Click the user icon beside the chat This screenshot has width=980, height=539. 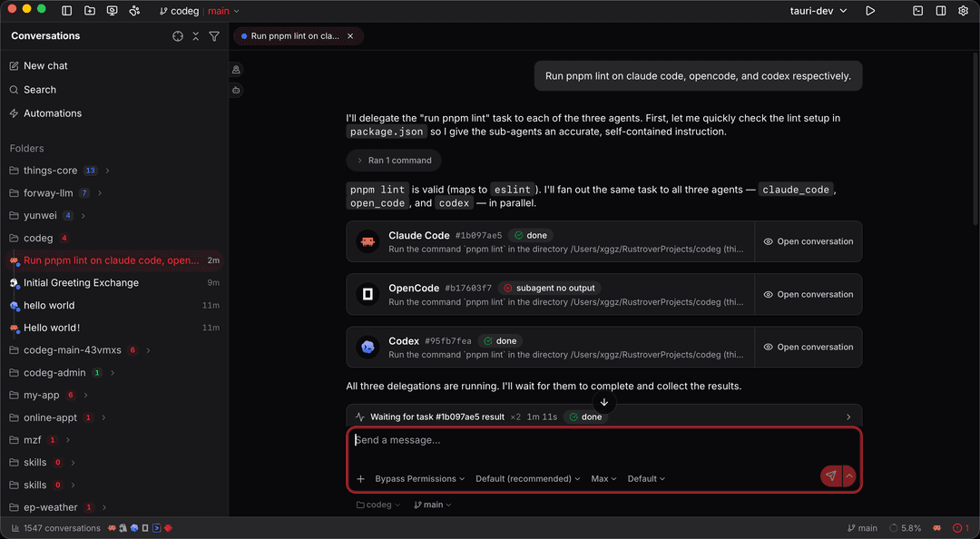pos(236,69)
